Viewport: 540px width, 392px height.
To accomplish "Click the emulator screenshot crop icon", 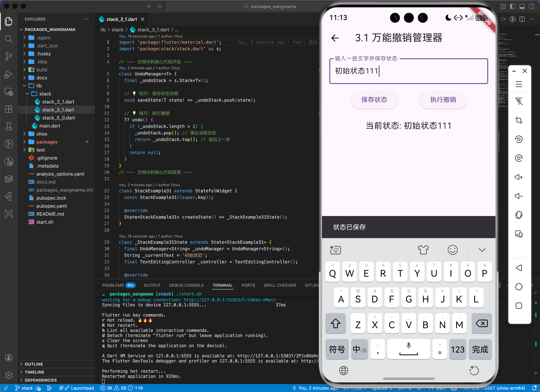I will click(x=518, y=120).
